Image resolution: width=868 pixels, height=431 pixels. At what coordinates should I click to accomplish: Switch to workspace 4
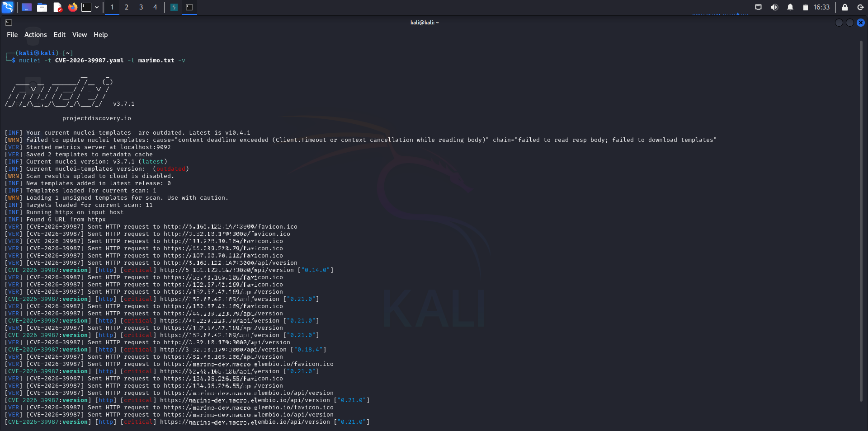(x=155, y=7)
